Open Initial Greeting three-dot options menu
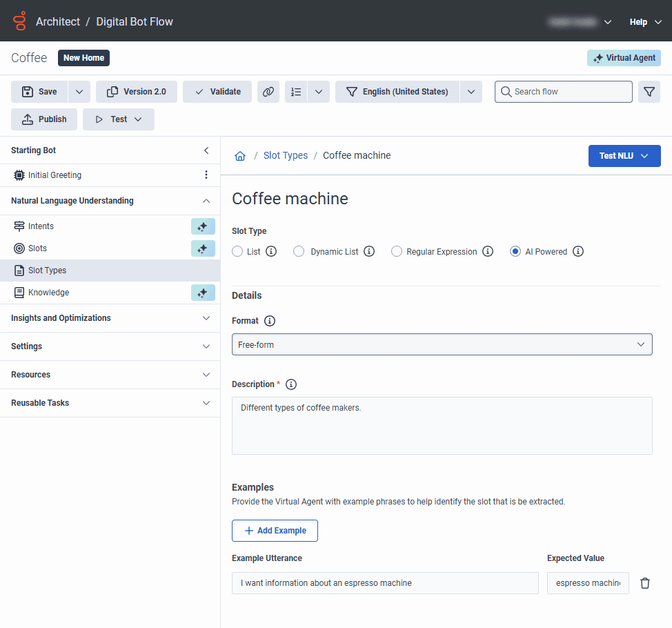This screenshot has height=628, width=672. pyautogui.click(x=206, y=175)
